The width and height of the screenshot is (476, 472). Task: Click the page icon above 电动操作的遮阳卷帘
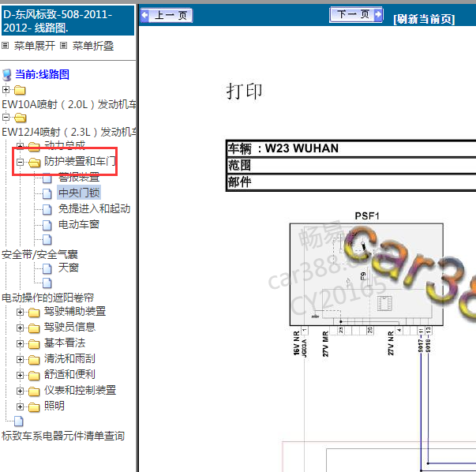point(47,283)
